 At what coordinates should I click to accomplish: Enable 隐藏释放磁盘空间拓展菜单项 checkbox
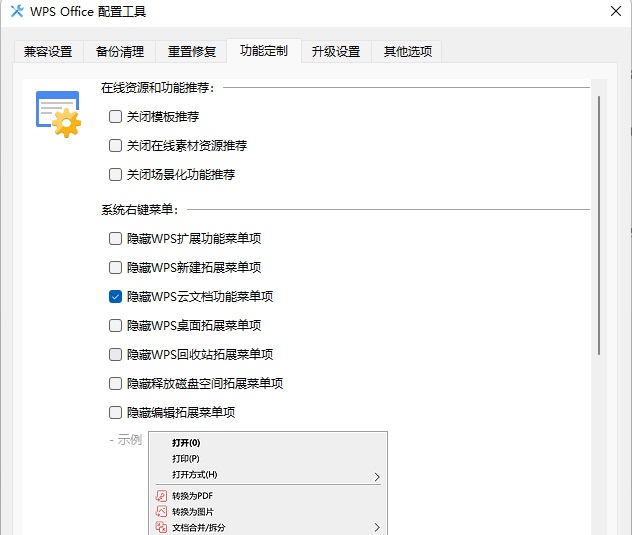click(x=115, y=383)
